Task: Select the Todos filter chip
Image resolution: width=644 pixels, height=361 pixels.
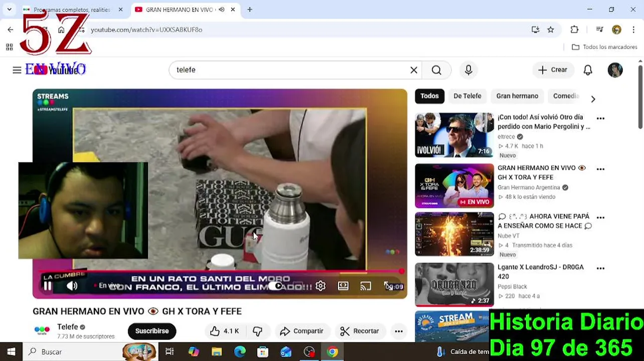Action: (x=429, y=96)
